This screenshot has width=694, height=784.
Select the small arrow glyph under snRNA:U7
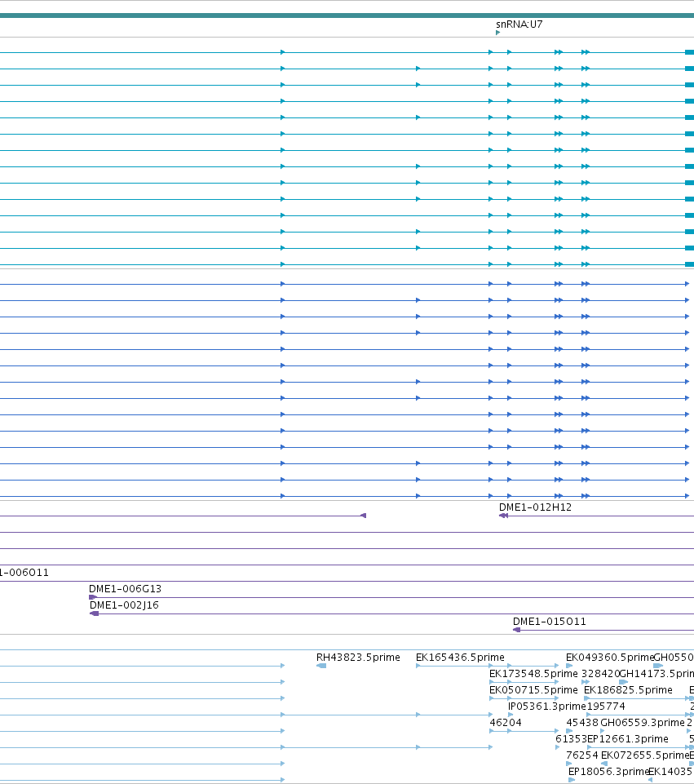click(497, 33)
